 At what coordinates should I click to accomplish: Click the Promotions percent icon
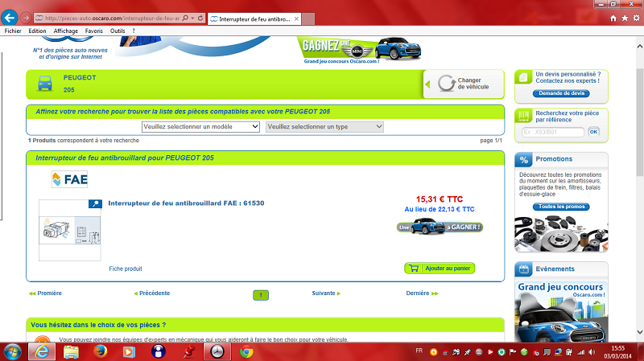524,159
